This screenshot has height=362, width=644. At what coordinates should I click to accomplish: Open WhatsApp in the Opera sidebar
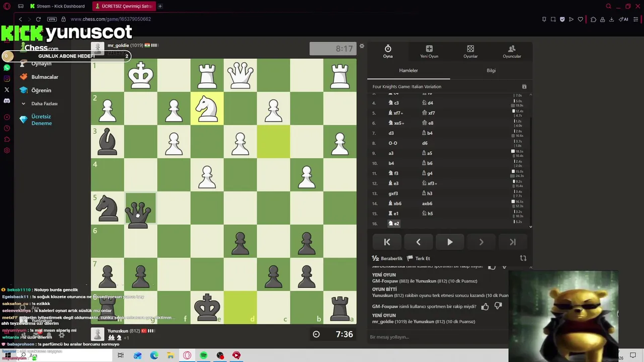point(7,67)
